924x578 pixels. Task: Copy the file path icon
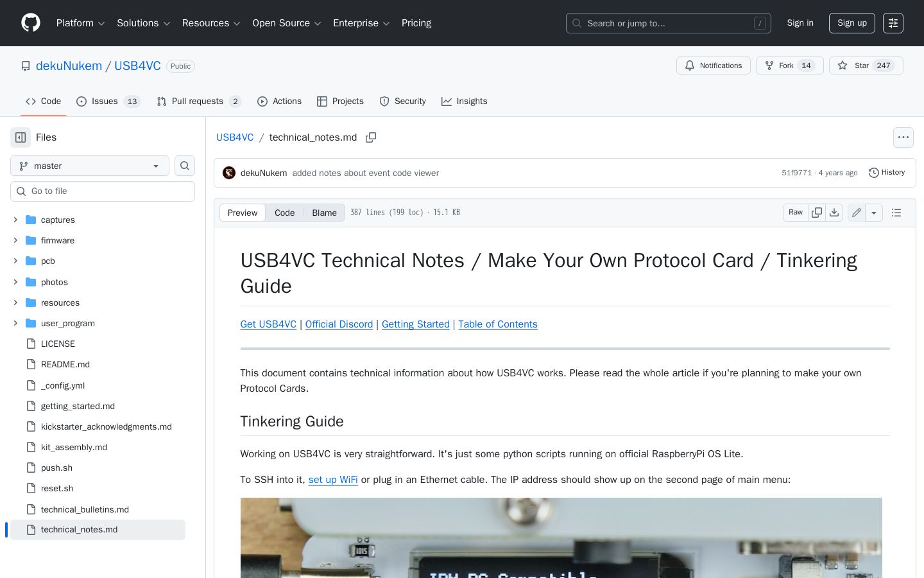tap(371, 137)
